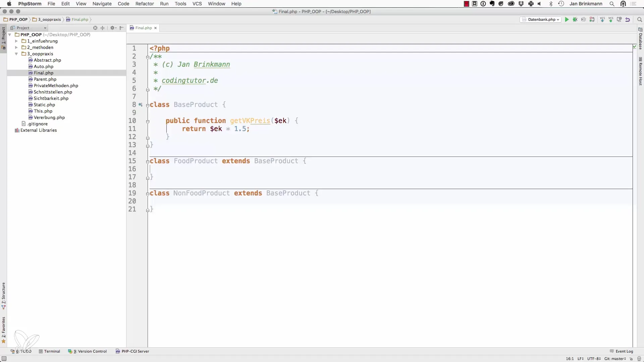This screenshot has width=644, height=362.
Task: Open the Remote Host tool window
Action: pos(640,71)
